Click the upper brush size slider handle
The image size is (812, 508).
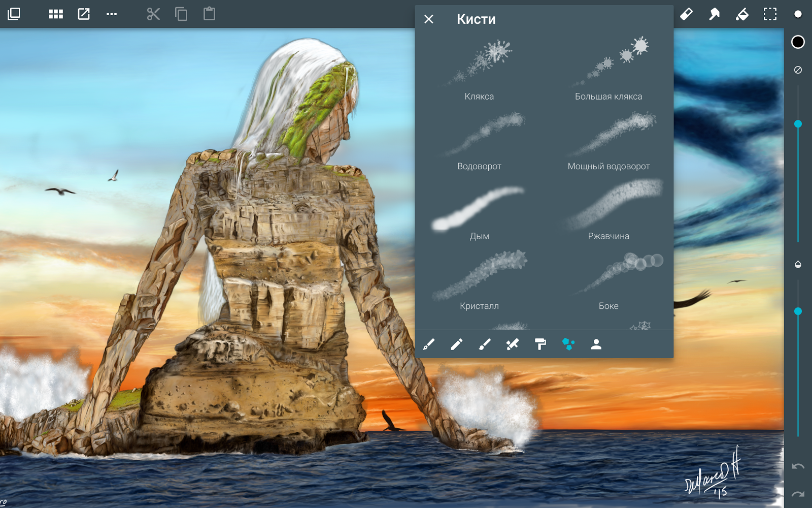[798, 124]
